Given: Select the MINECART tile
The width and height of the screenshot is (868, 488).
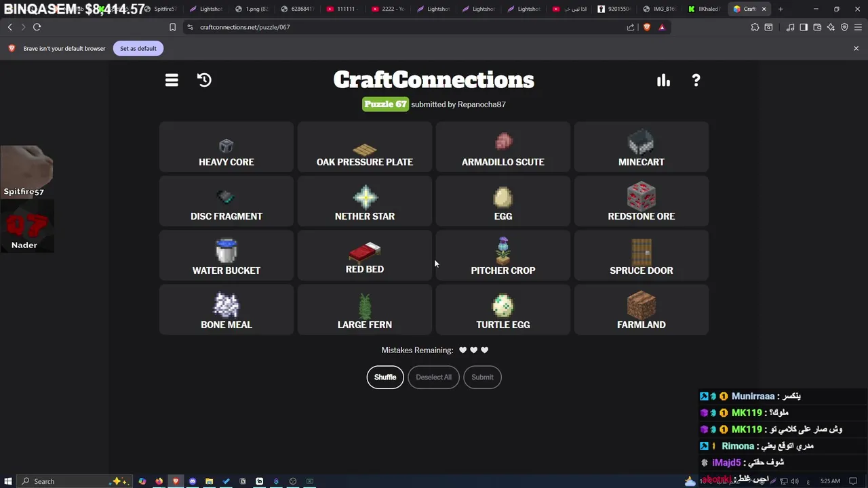Looking at the screenshot, I should [642, 147].
